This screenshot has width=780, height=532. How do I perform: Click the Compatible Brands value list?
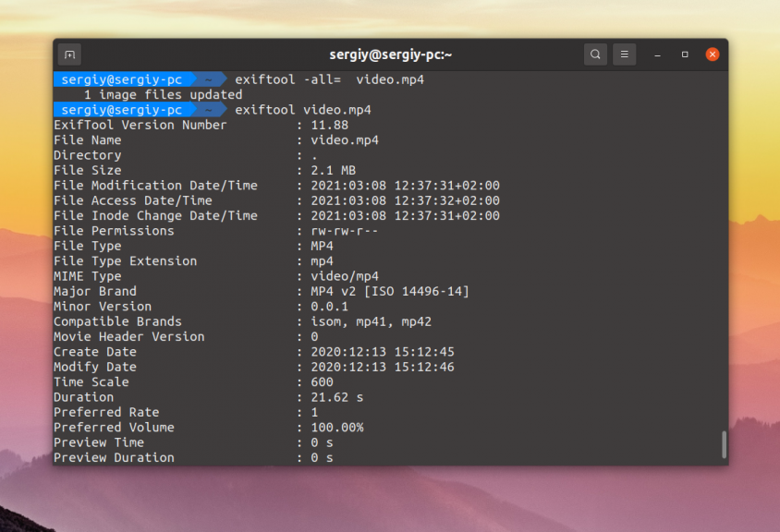click(x=371, y=321)
